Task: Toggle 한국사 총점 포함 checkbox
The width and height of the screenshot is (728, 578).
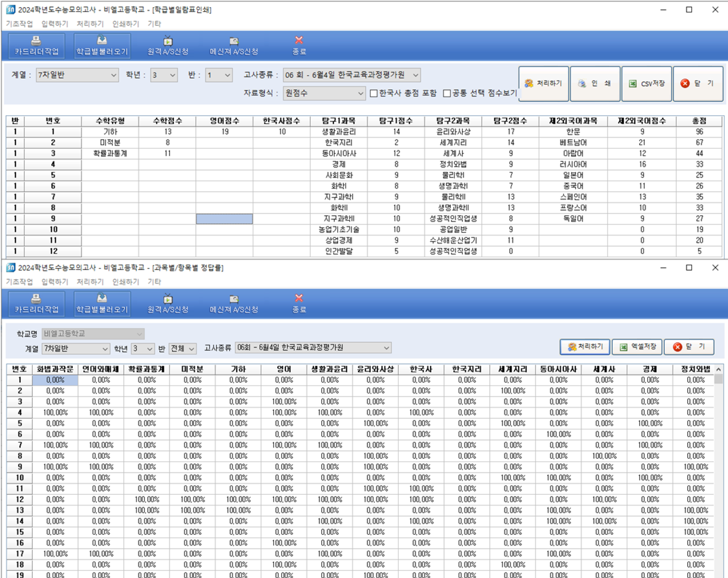Action: (373, 93)
